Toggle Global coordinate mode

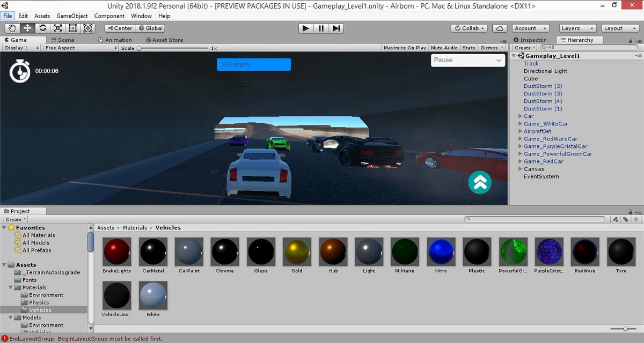[151, 28]
